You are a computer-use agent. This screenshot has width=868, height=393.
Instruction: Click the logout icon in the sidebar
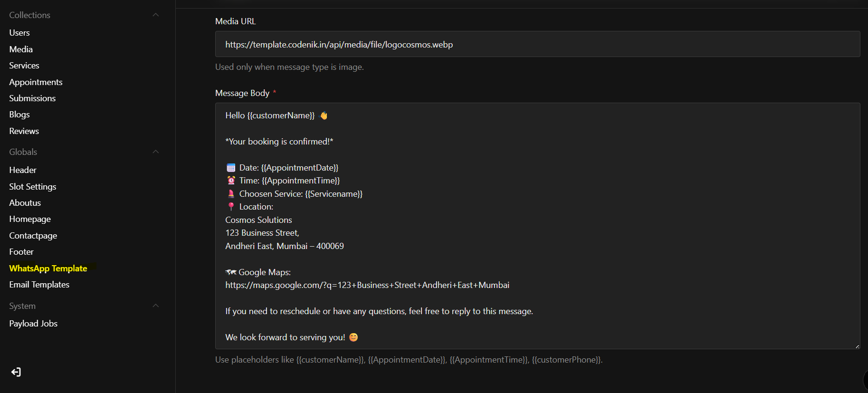coord(16,372)
